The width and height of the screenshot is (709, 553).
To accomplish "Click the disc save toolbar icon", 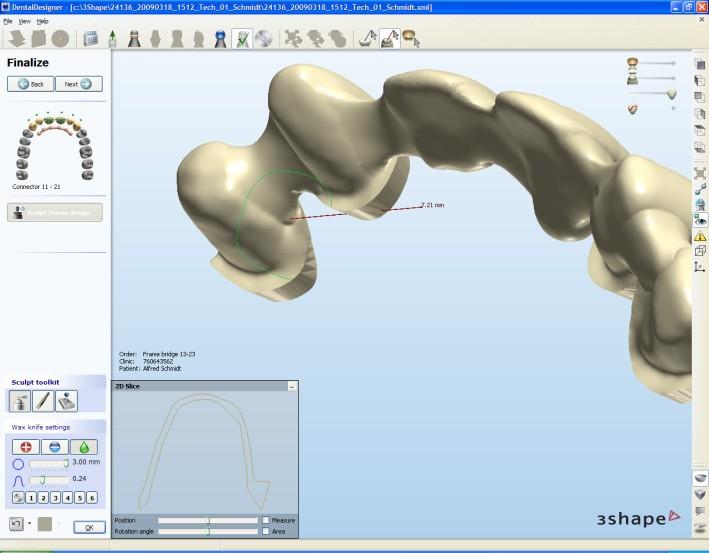I will [x=264, y=39].
